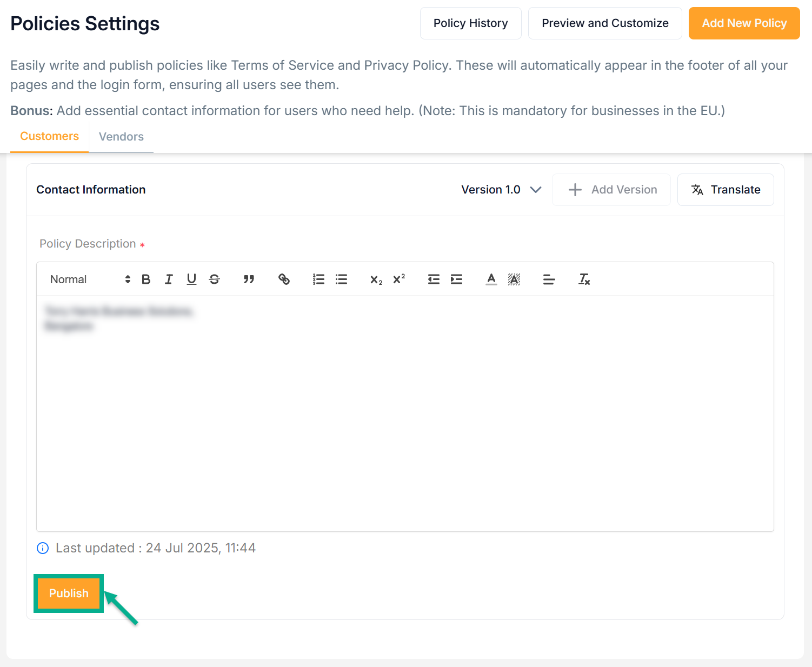This screenshot has height=667, width=812.
Task: Toggle underline formatting
Action: pos(191,279)
